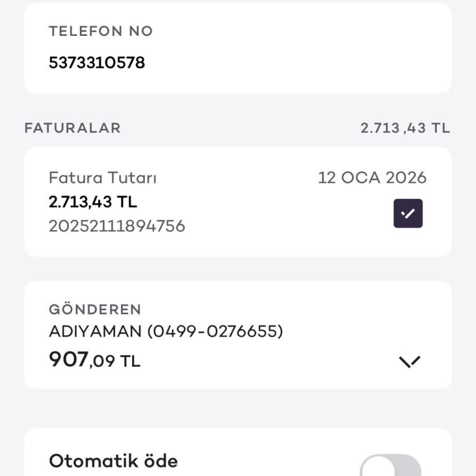This screenshot has height=476, width=476.
Task: Select invoice number 20252111894756
Action: click(117, 226)
